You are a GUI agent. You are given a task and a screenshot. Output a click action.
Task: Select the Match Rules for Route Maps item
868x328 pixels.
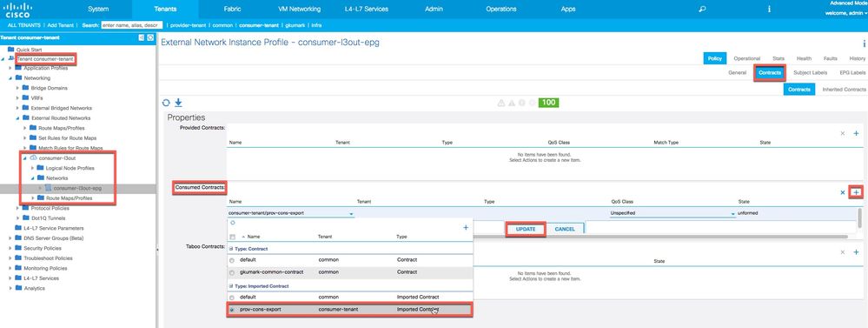[x=70, y=148]
